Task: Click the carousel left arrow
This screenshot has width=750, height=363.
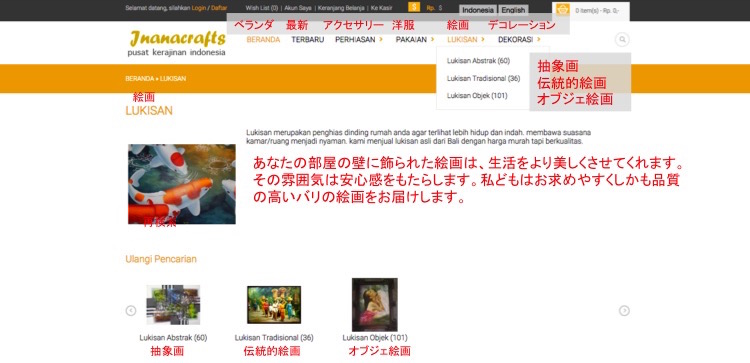Action: [x=131, y=311]
